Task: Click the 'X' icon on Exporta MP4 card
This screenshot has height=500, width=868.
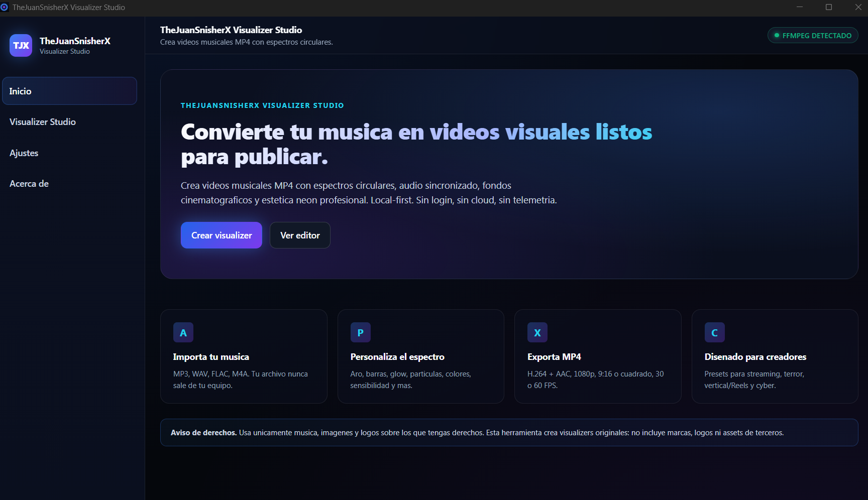Action: [x=537, y=332]
